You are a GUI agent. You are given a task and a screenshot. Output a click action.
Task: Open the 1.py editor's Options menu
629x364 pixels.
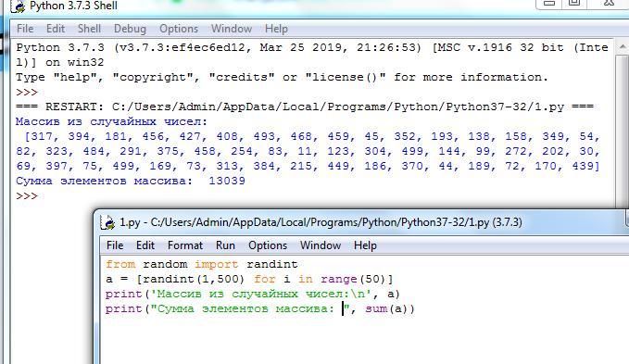(268, 245)
